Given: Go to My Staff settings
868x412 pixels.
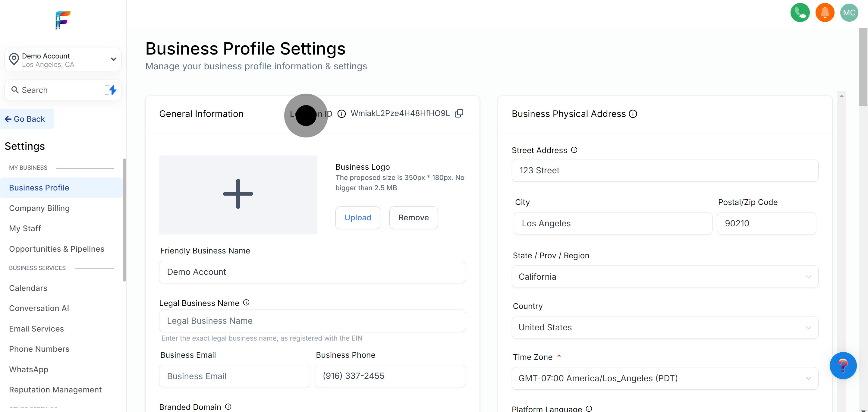Looking at the screenshot, I should tap(25, 228).
